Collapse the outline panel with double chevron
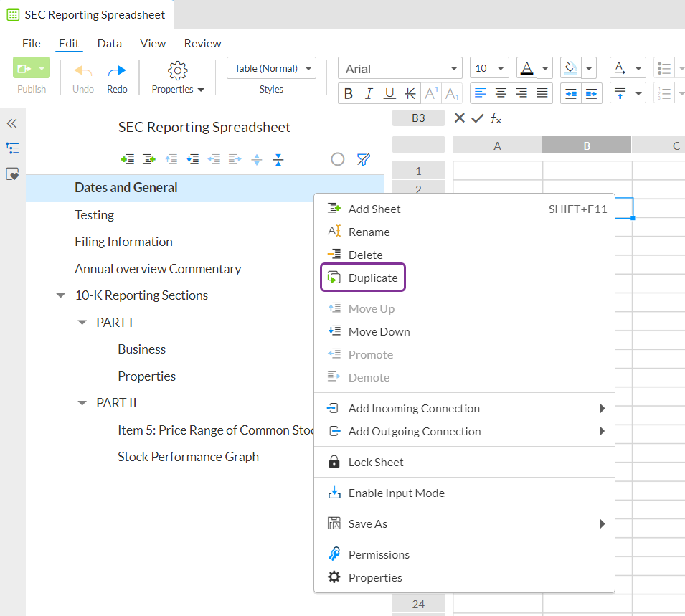Screen dimensions: 685x616 tap(12, 123)
